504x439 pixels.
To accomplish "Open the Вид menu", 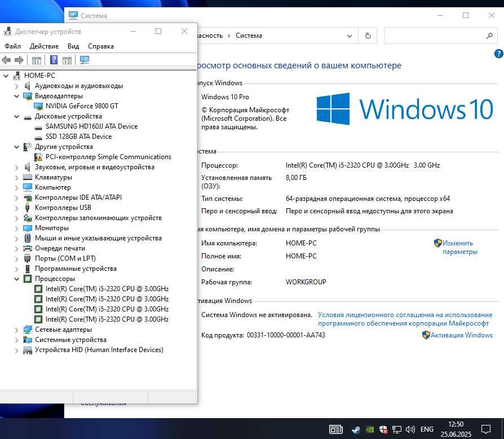I will pyautogui.click(x=73, y=46).
